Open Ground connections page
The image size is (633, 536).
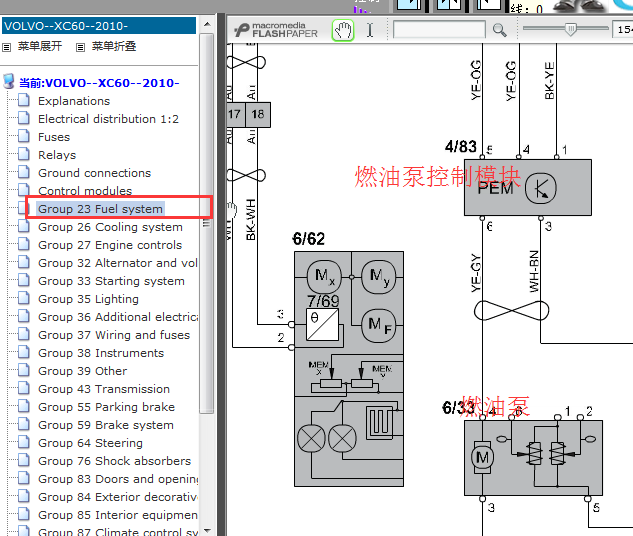pyautogui.click(x=94, y=173)
